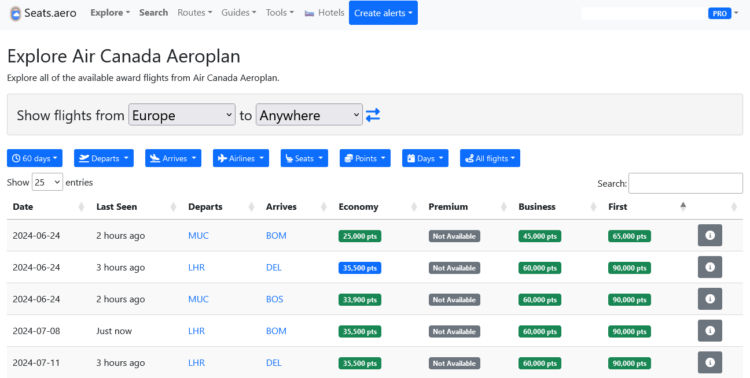Sort table by Last Seen column
This screenshot has width=750, height=378.
point(136,207)
